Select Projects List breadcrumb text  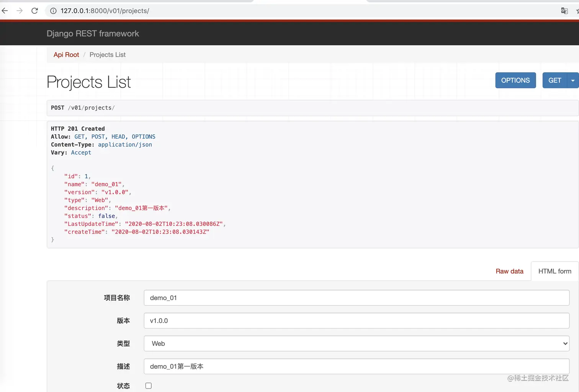pos(108,55)
